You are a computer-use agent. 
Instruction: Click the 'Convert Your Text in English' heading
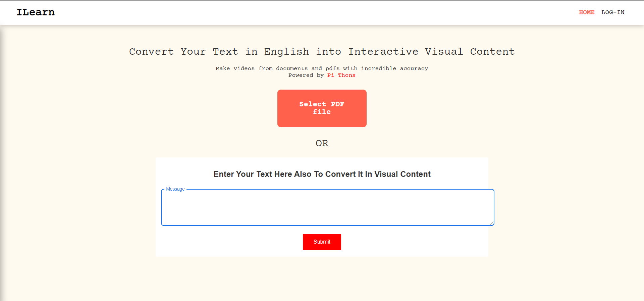tap(322, 52)
